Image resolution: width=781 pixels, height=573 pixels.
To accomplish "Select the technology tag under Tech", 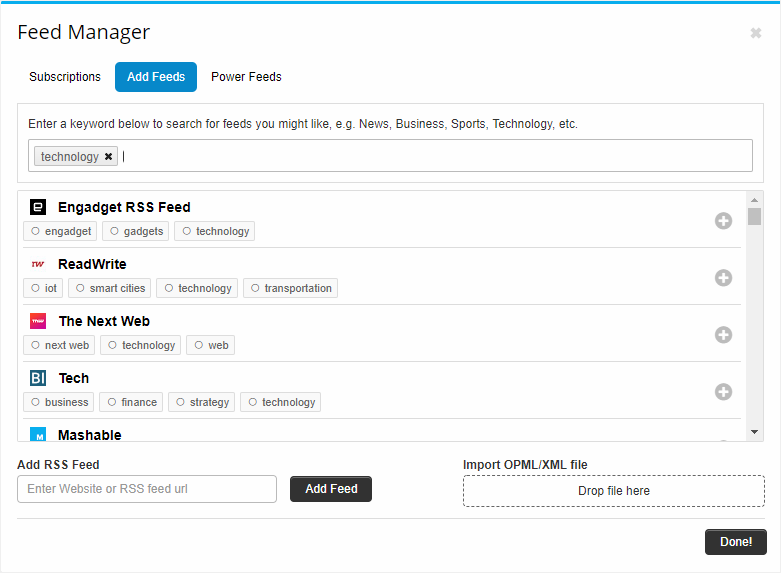I will [280, 402].
